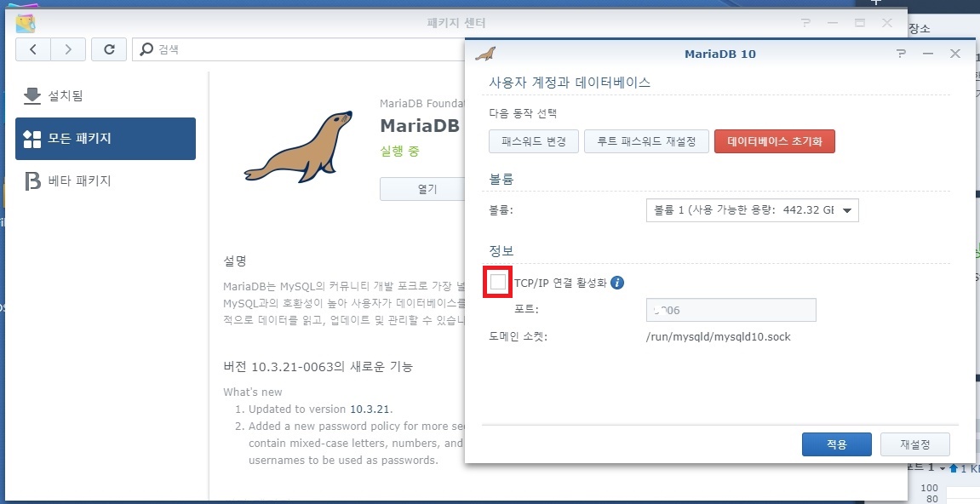Click the 적용 apply button
980x504 pixels.
(x=836, y=444)
